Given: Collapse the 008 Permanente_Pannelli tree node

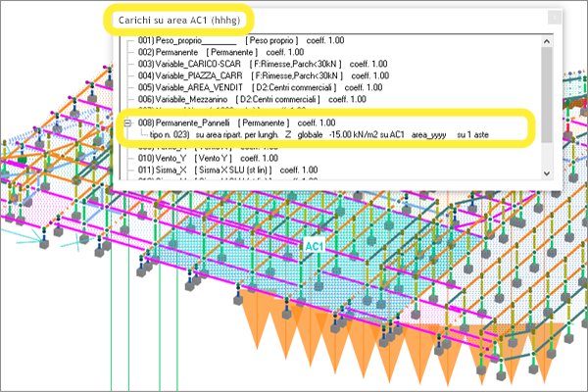Looking at the screenshot, I should coord(127,122).
